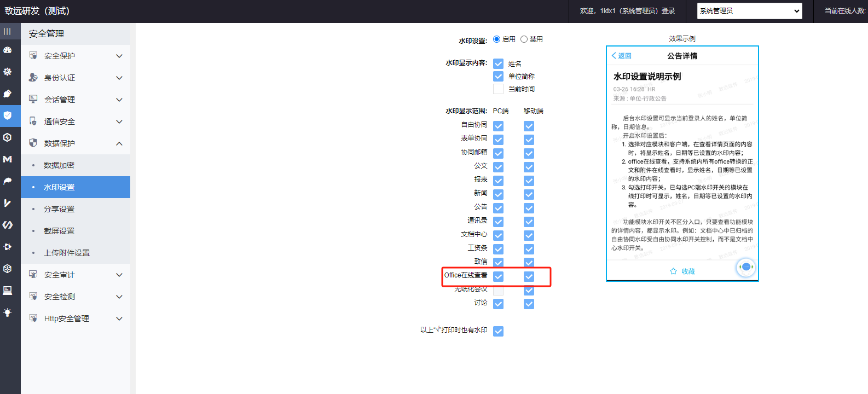Toggle the mobile checkbox for Office在线查看
The height and width of the screenshot is (394, 868).
coord(529,276)
